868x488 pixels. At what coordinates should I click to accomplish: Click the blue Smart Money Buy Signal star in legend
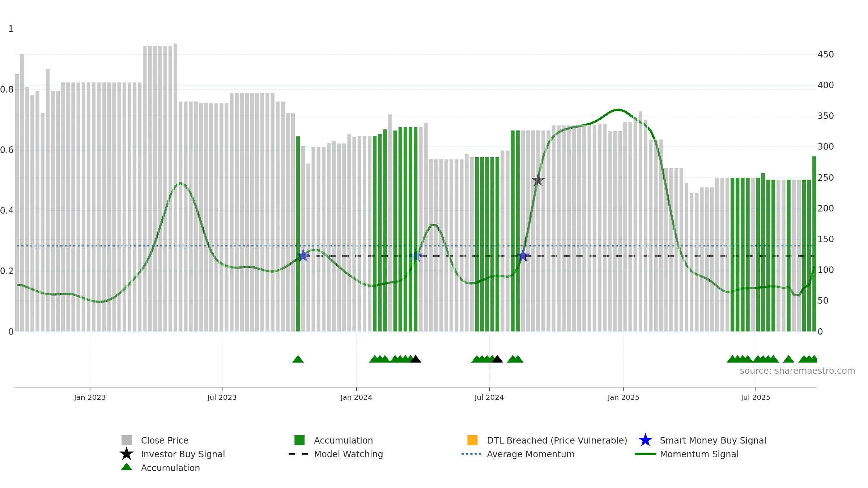point(645,440)
